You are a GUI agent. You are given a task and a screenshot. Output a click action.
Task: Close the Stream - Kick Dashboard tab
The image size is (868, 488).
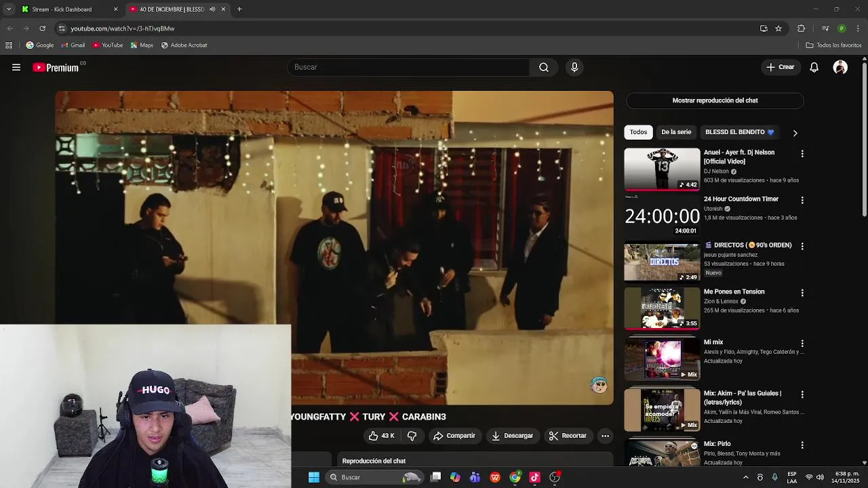click(x=115, y=9)
